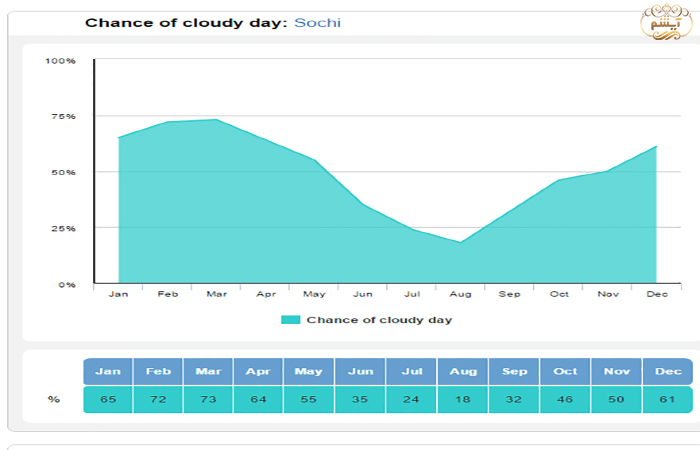Click the March peak point on the chart

[217, 119]
